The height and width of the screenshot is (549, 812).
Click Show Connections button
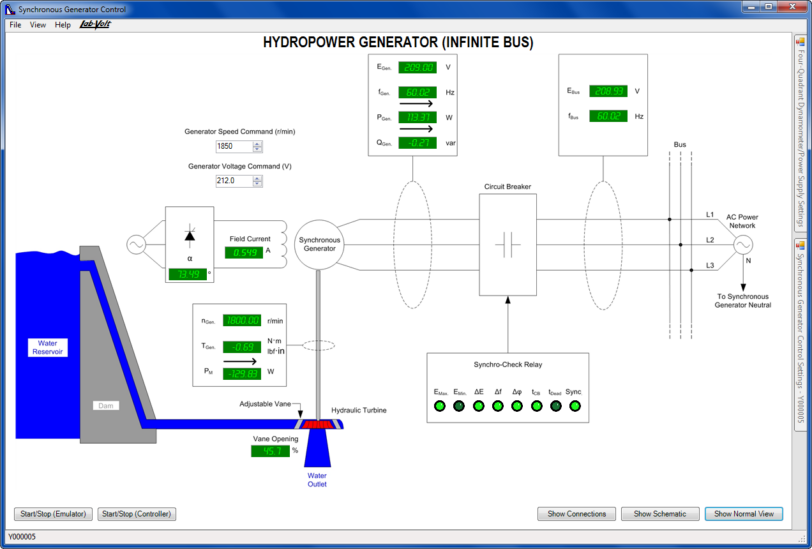pyautogui.click(x=576, y=514)
